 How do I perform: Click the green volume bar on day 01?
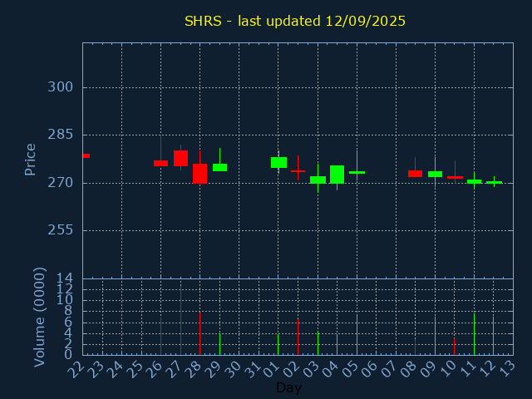point(278,345)
